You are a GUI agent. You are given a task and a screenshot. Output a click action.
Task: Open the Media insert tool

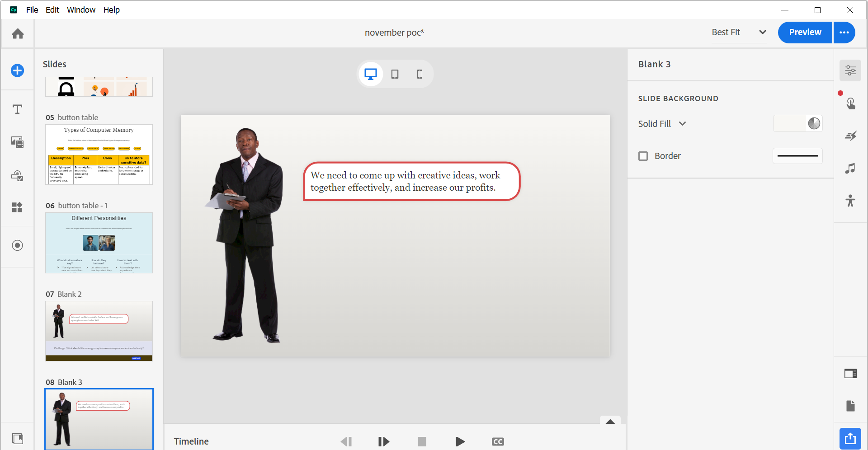[17, 142]
